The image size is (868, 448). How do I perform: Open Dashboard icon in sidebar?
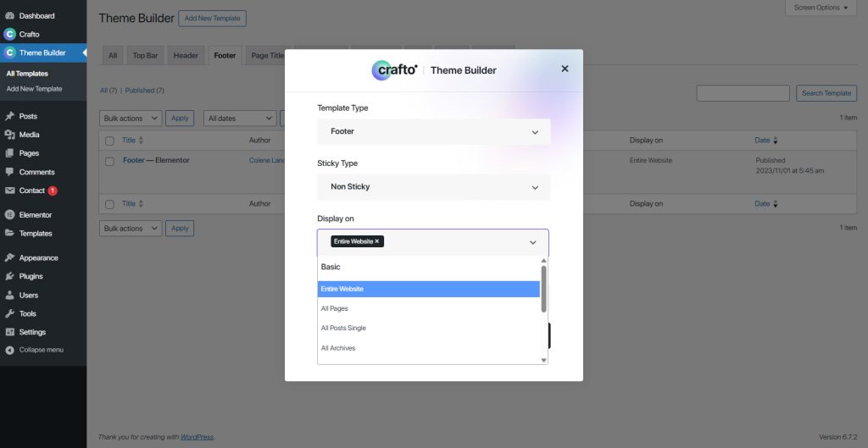[x=9, y=16]
